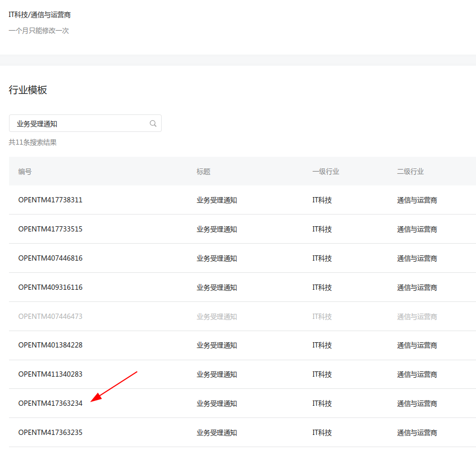
Task: Select template row OPENTM417738311
Action: (x=50, y=200)
